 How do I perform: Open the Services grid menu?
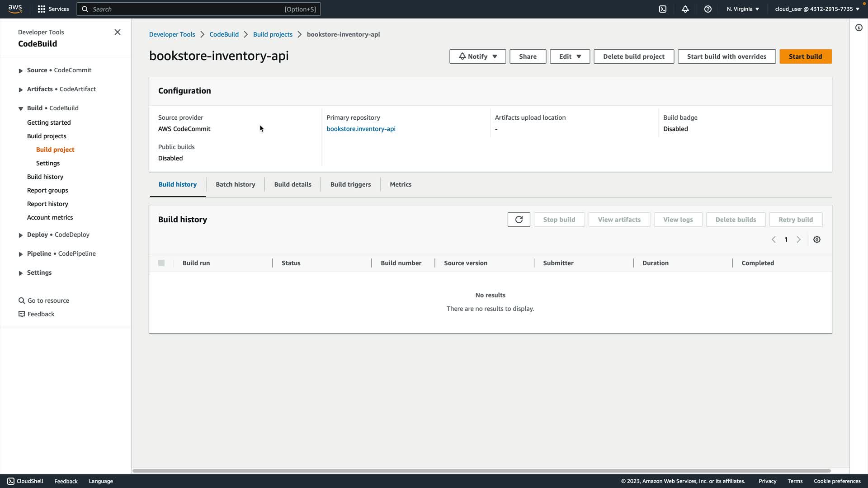click(x=53, y=9)
